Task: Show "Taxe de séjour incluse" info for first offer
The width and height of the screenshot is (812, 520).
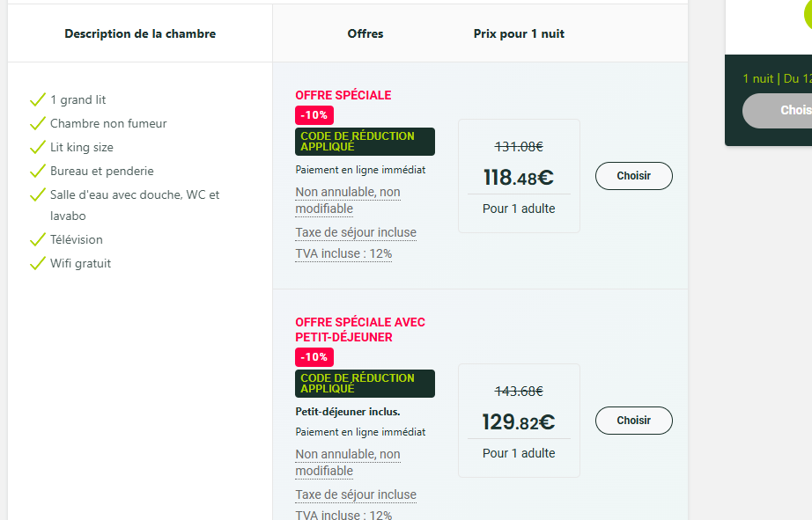Action: 356,232
